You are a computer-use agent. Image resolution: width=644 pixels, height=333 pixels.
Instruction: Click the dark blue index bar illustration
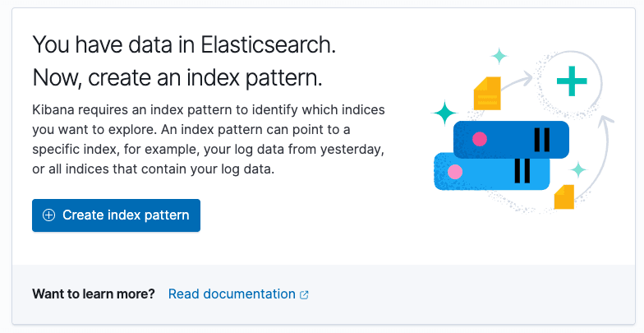click(x=509, y=139)
